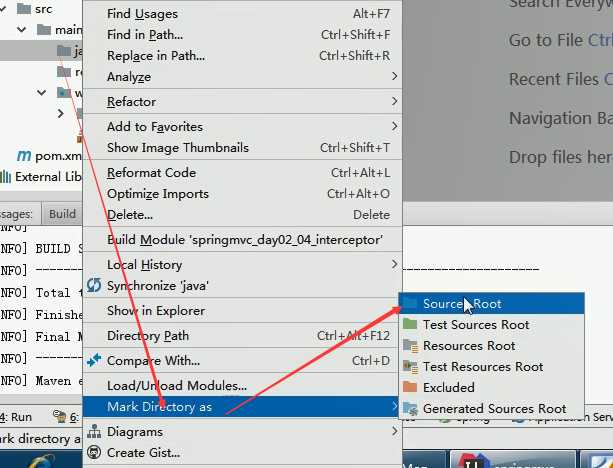
Task: Click the GitHub Create Gist icon
Action: [94, 452]
